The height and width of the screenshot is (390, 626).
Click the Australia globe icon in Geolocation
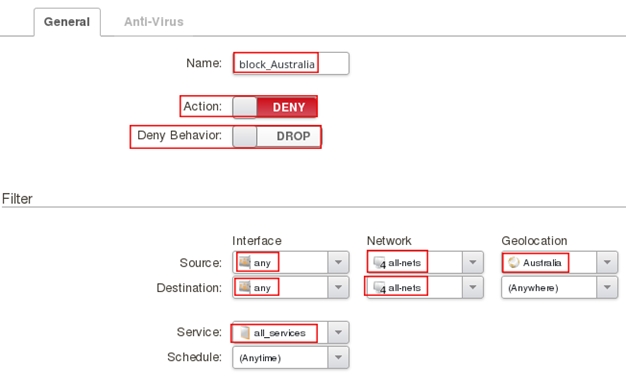pyautogui.click(x=513, y=262)
